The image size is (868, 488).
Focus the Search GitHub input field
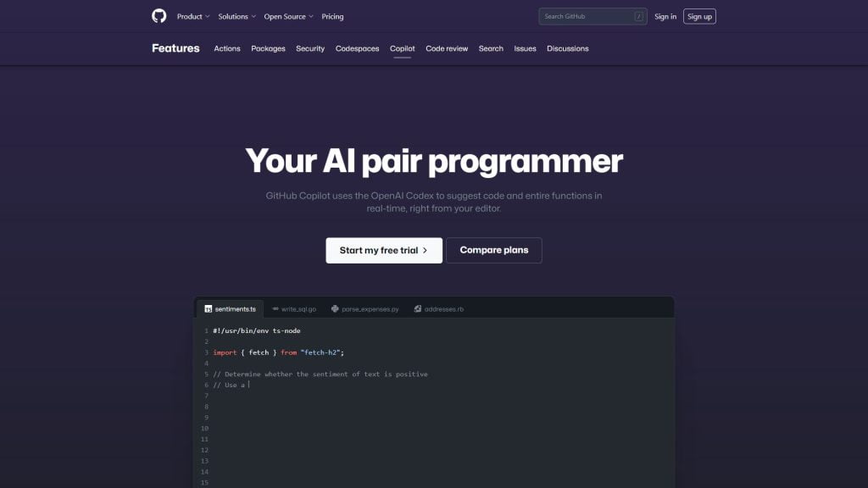click(587, 16)
